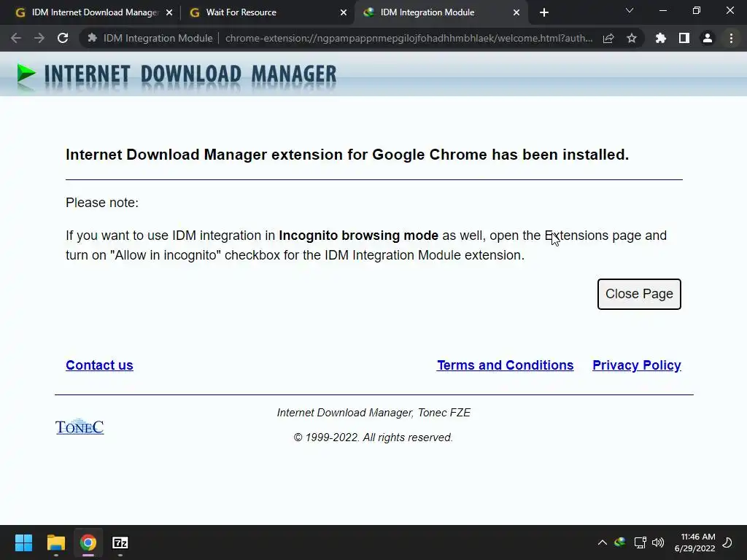Click the Incognito browsing mode bold text
The width and height of the screenshot is (747, 560).
click(358, 236)
